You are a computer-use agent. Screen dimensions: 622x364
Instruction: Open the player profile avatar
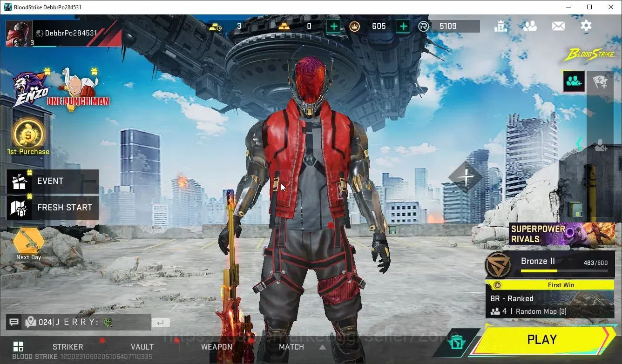[x=19, y=34]
